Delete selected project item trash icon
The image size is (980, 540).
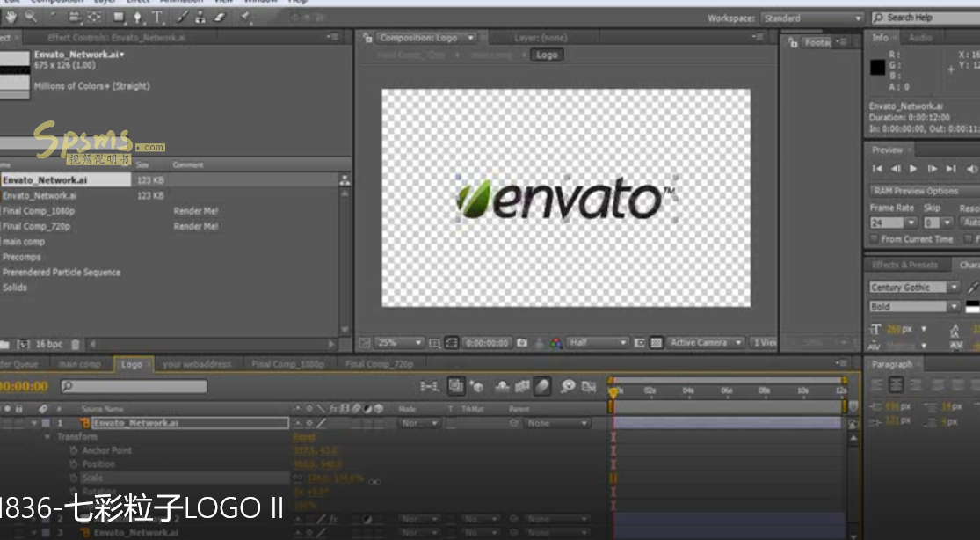[76, 344]
